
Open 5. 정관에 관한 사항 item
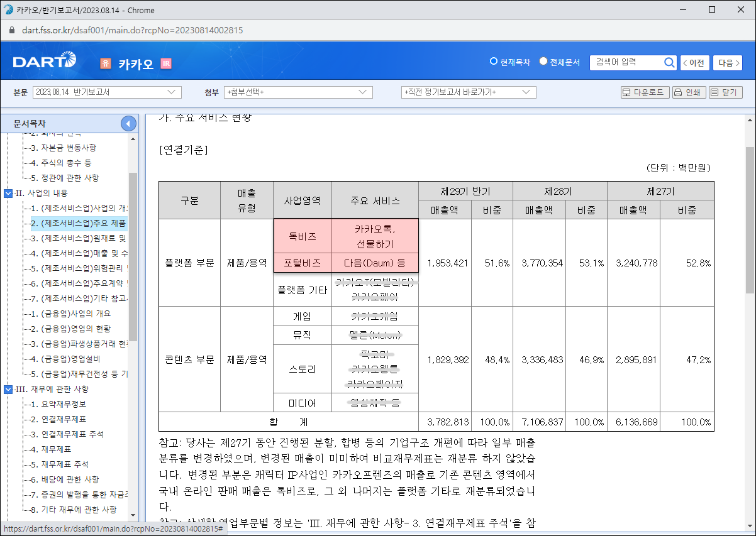point(65,178)
